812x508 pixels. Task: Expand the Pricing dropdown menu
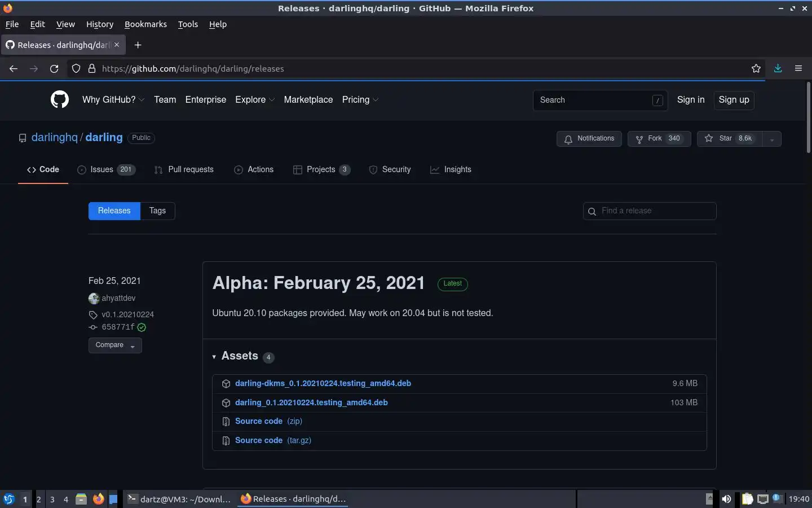(360, 99)
